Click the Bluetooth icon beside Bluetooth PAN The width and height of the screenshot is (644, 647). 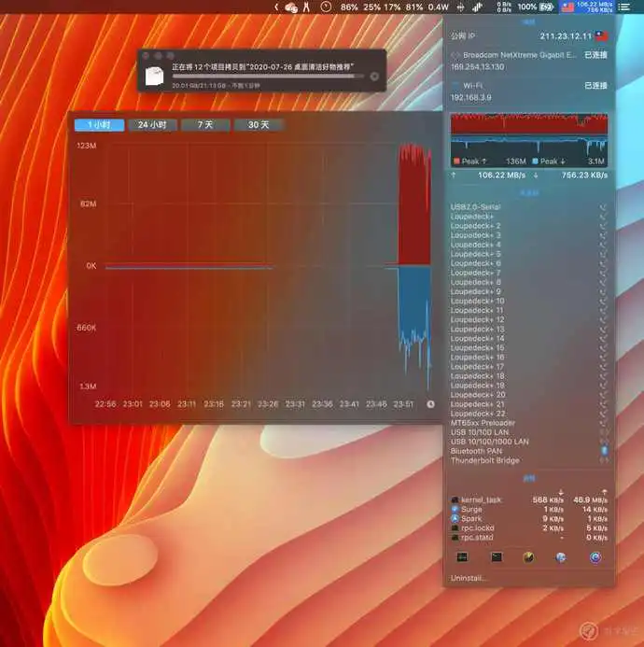(x=604, y=451)
